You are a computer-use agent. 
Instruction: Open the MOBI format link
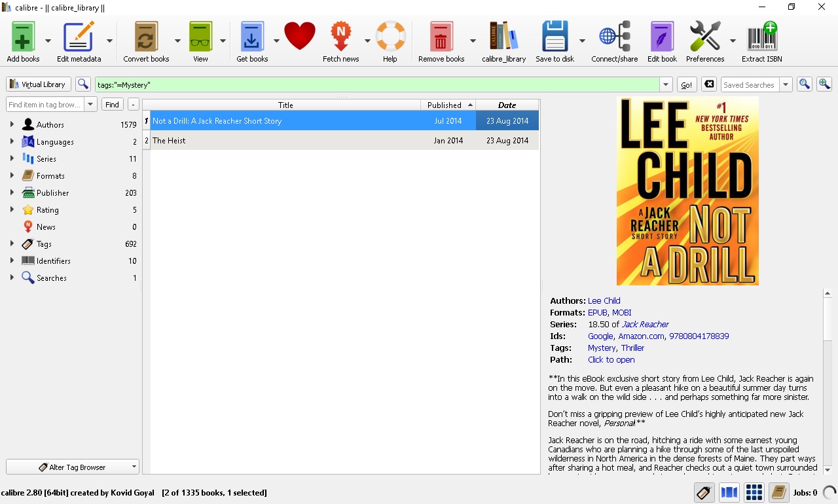[x=622, y=313]
